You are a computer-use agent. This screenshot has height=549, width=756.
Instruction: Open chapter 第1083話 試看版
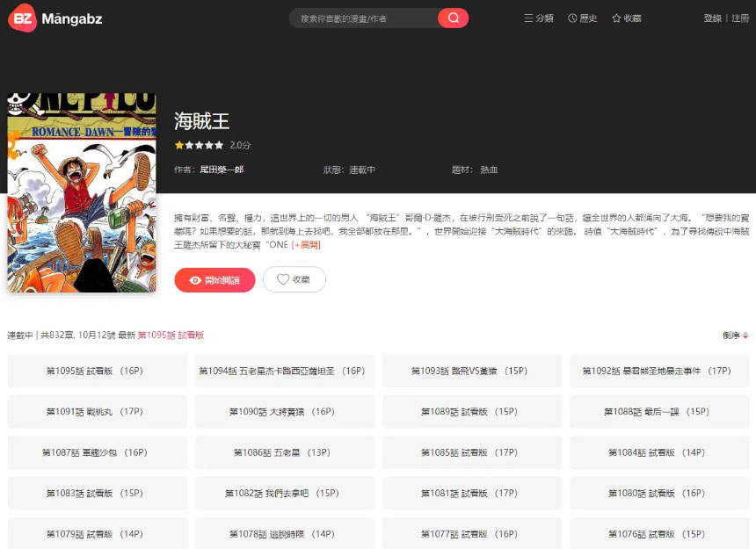[97, 493]
